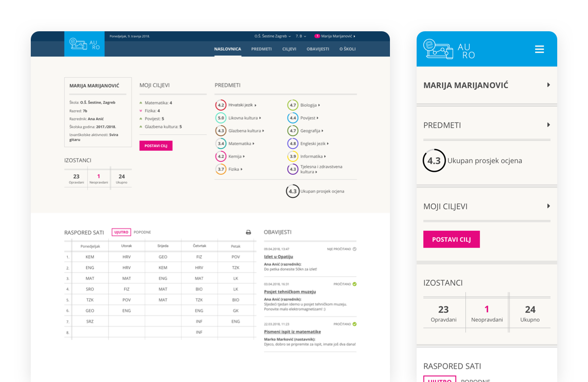Viewport: 588px width, 382px height.
Task: Click the notification badge beside Marija Marijanović
Action: (317, 36)
